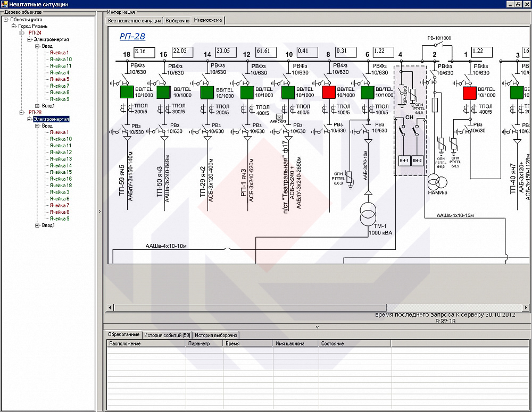Select the Ячейка 15 tree item
The image size is (532, 412).
[61, 172]
